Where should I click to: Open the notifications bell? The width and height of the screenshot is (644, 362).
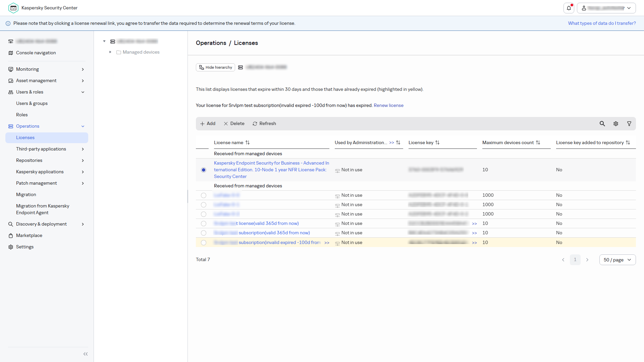[569, 8]
